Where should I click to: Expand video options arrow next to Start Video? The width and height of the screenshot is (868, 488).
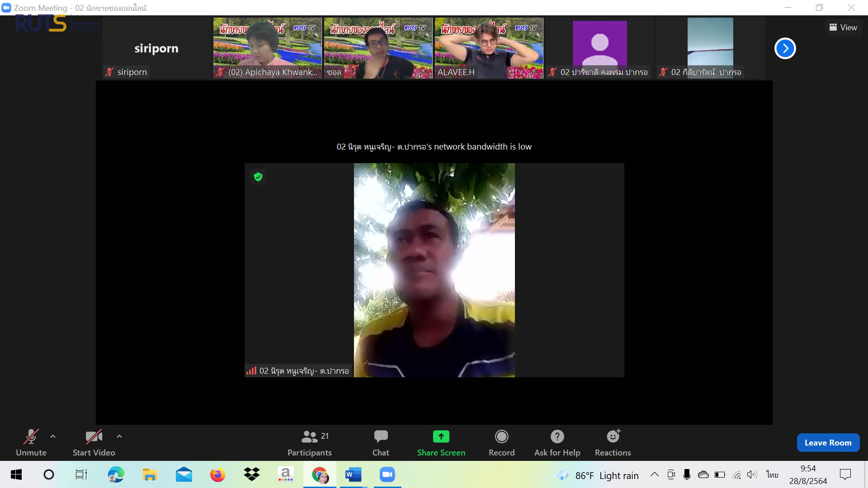[x=119, y=436]
